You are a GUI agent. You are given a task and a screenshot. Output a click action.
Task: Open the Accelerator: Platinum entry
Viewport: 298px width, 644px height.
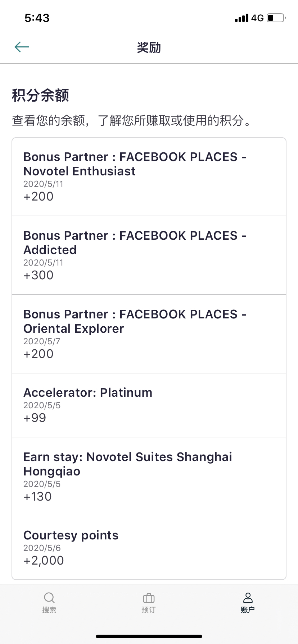[x=149, y=405]
